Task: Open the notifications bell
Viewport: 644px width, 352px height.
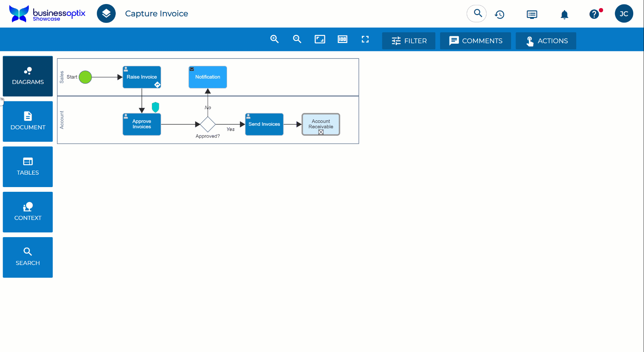Action: (564, 14)
